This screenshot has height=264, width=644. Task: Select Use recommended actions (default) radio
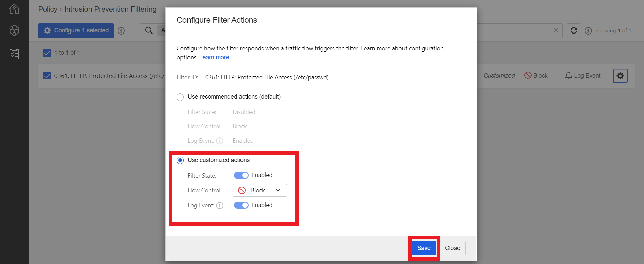(180, 97)
